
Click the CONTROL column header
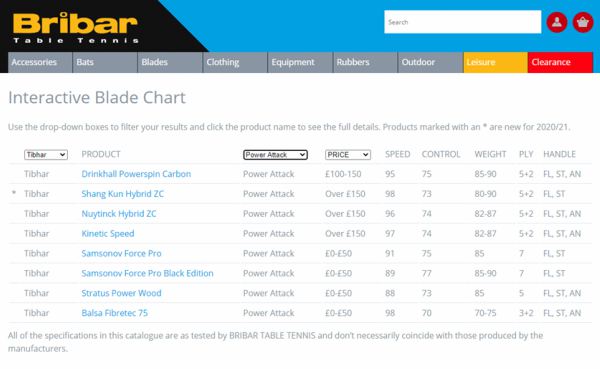(441, 154)
